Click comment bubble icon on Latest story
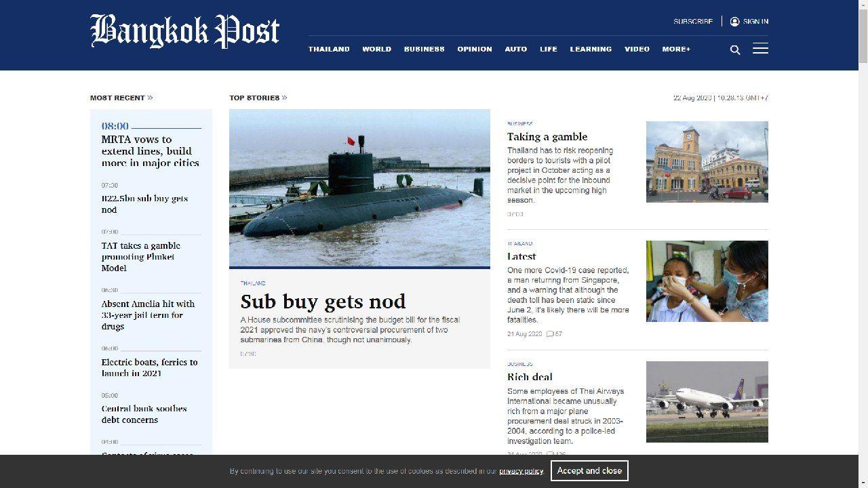The width and height of the screenshot is (868, 488). pyautogui.click(x=550, y=334)
